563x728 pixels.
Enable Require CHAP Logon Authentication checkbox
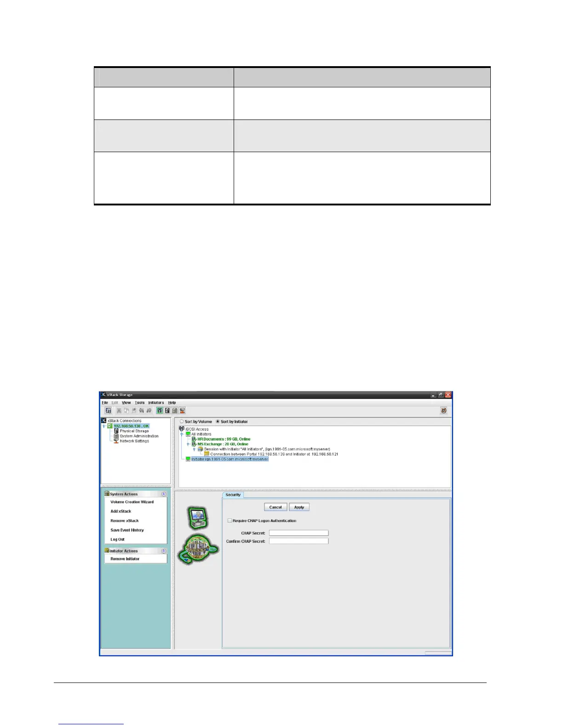tap(230, 521)
